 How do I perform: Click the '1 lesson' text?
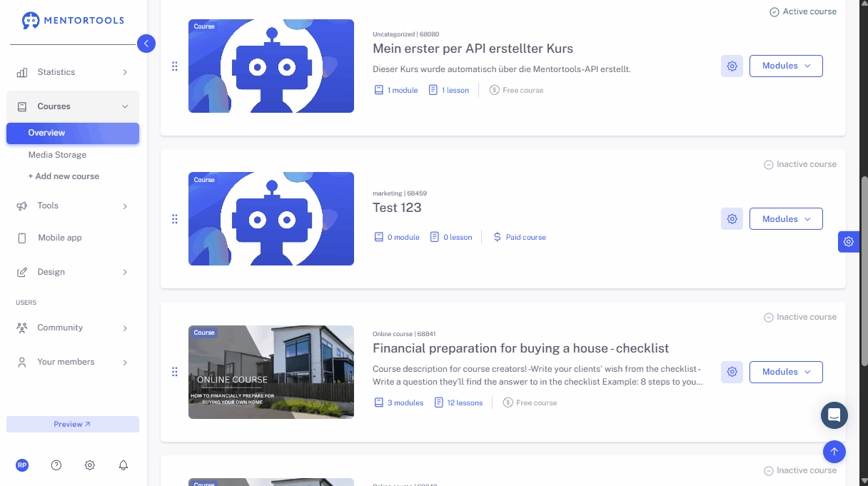[455, 91]
